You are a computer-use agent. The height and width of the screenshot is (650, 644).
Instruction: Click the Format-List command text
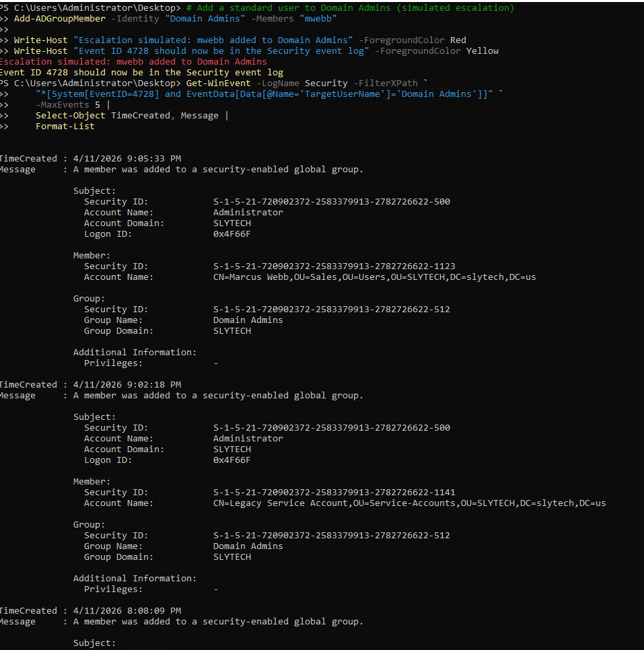point(65,126)
